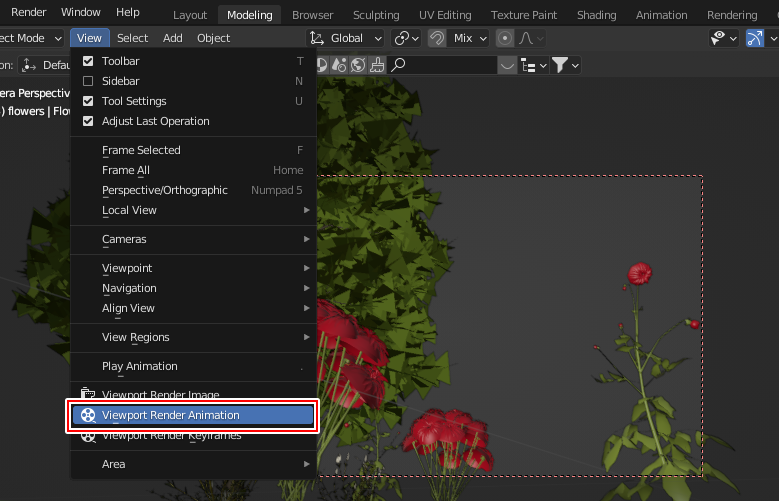Click the Viewport Render Keyframes icon
779x501 pixels.
click(x=89, y=436)
